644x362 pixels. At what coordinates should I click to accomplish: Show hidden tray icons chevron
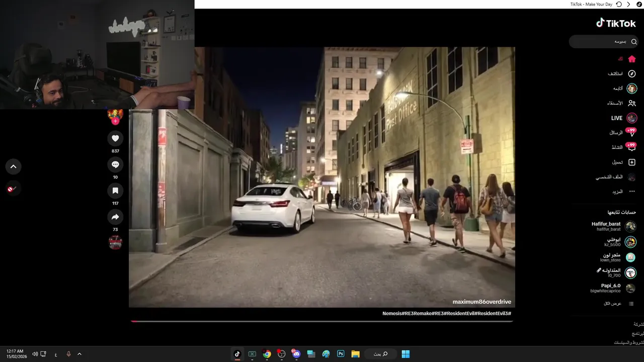(79, 354)
